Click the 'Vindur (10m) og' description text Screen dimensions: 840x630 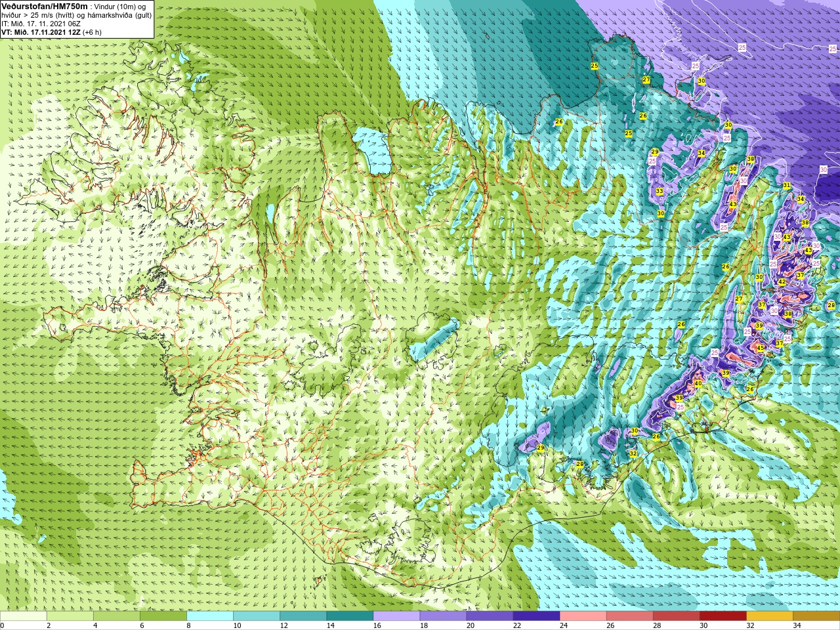(x=121, y=7)
